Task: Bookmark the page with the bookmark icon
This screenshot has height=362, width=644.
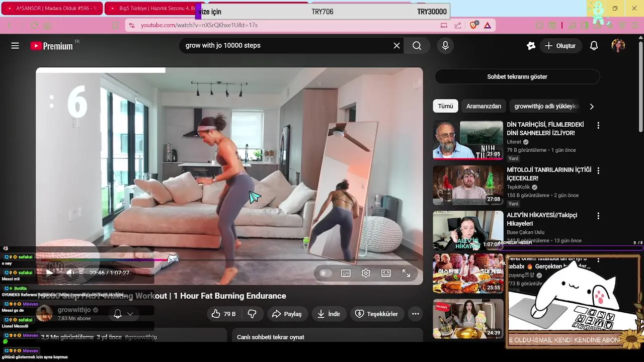Action: pyautogui.click(x=115, y=25)
